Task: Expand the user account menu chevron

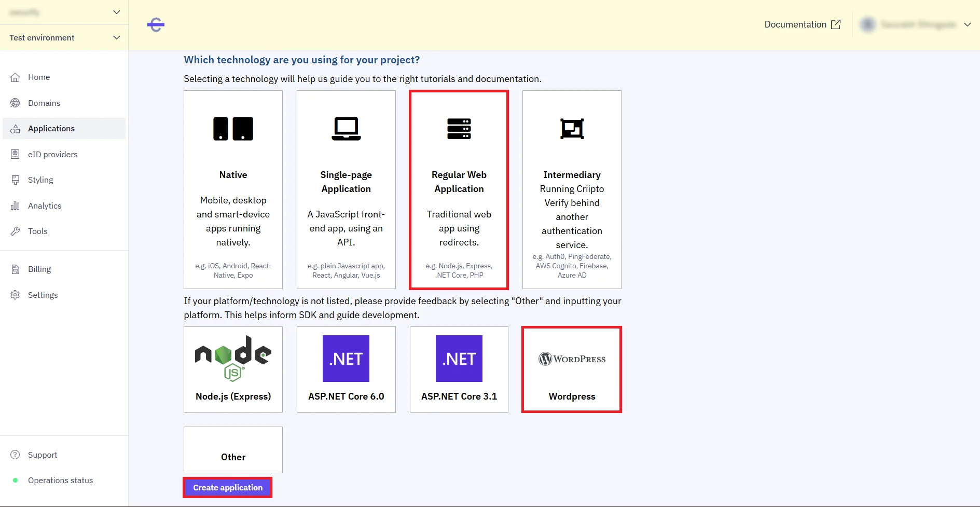Action: coord(967,24)
